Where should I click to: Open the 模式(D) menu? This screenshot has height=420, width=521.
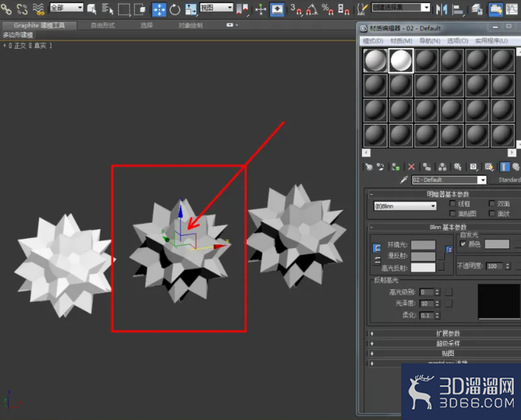coord(373,41)
